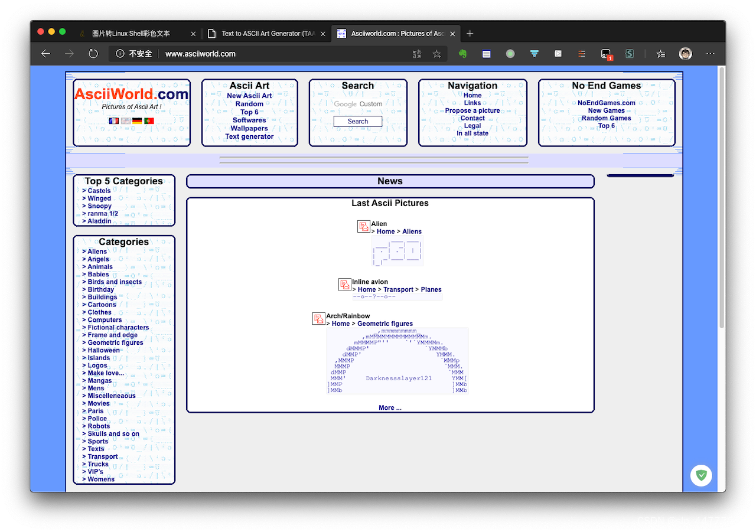This screenshot has width=756, height=532.
Task: Open the teal S bracket extension
Action: click(630, 54)
